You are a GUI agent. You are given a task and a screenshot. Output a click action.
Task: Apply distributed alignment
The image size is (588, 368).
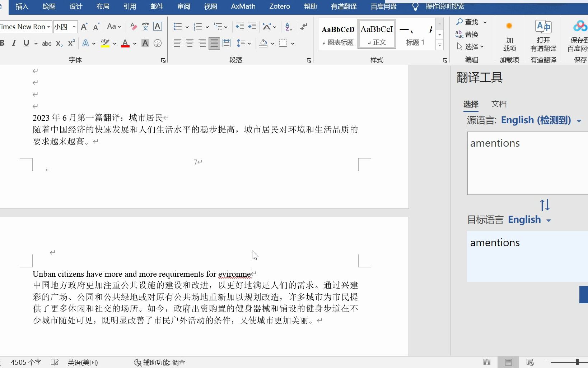pos(227,43)
